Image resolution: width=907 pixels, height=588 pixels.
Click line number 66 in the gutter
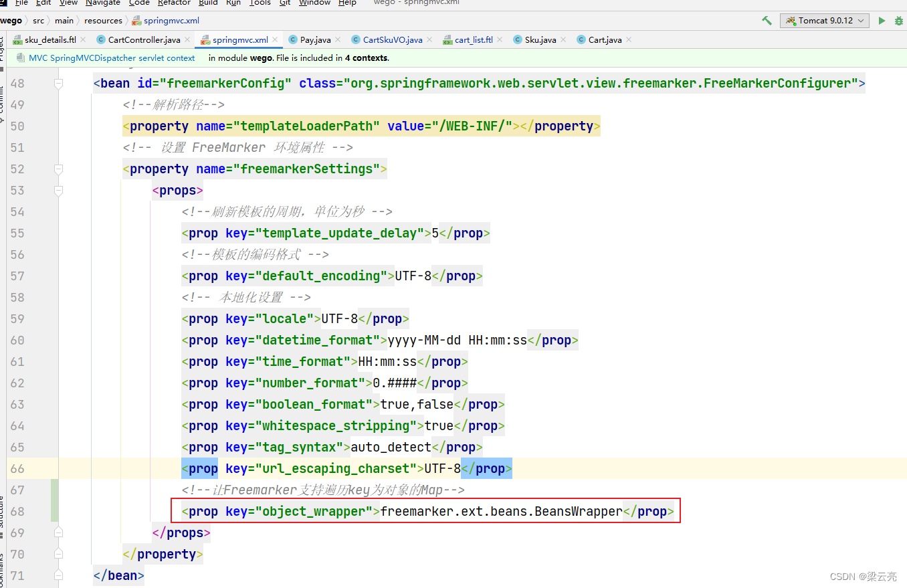[x=17, y=469]
